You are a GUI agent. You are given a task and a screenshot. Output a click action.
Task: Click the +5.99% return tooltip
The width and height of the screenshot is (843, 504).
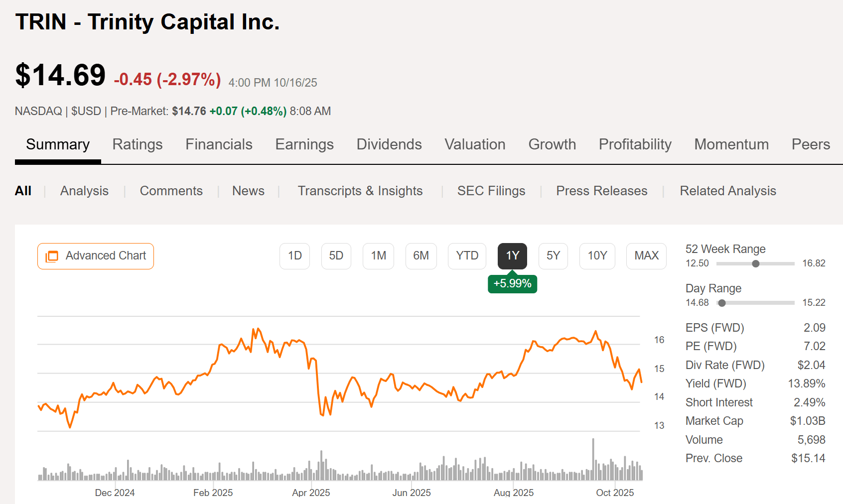click(512, 283)
